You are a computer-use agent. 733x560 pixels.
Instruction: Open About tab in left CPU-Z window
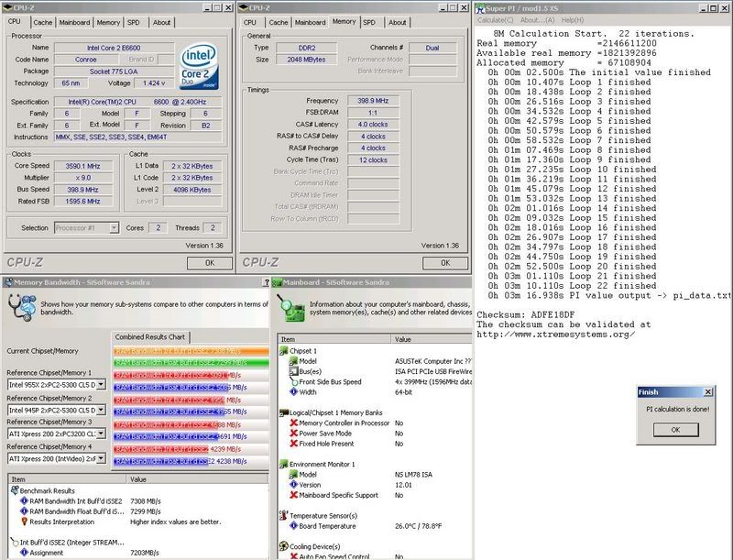coord(162,22)
